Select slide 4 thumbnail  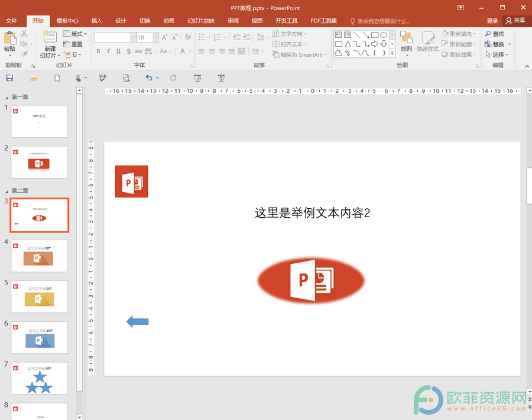click(40, 256)
